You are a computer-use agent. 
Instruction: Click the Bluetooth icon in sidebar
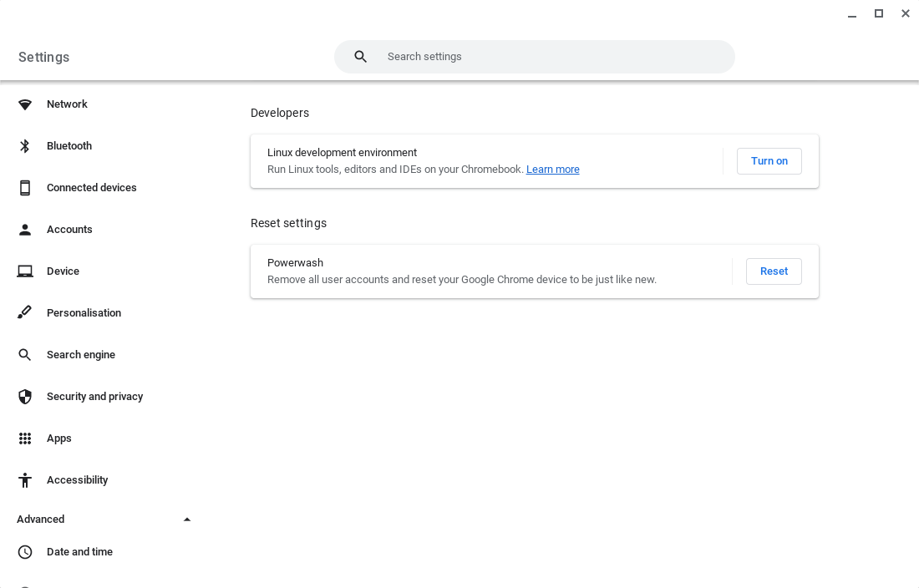[x=24, y=145]
